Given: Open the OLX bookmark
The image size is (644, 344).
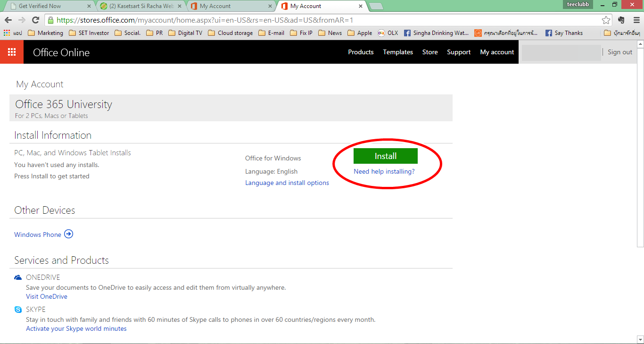Looking at the screenshot, I should 388,33.
